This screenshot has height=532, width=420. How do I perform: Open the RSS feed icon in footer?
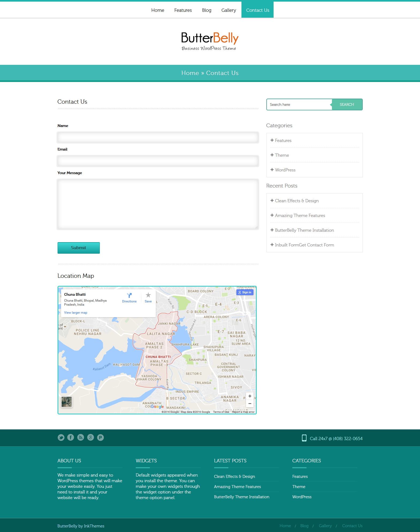(81, 437)
